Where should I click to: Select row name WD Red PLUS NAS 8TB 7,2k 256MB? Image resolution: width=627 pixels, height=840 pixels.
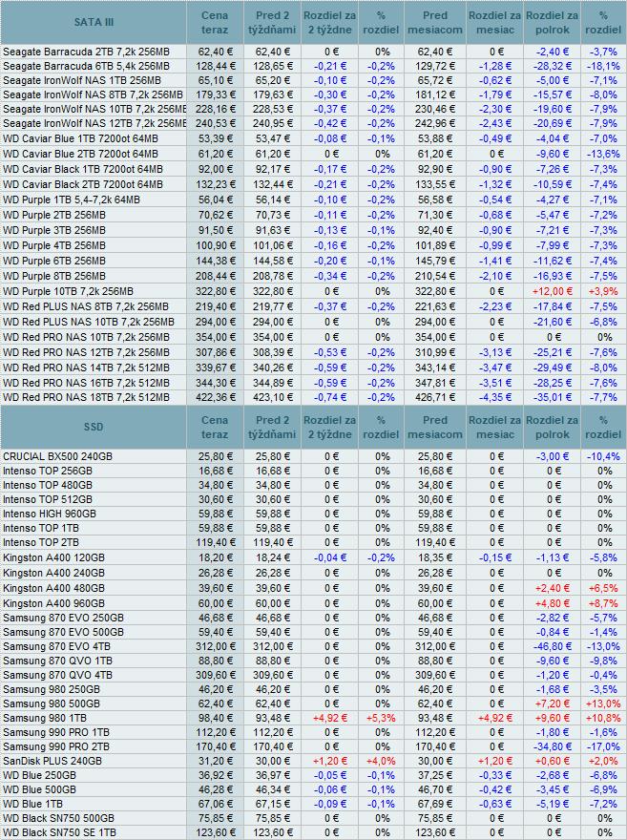coord(86,307)
